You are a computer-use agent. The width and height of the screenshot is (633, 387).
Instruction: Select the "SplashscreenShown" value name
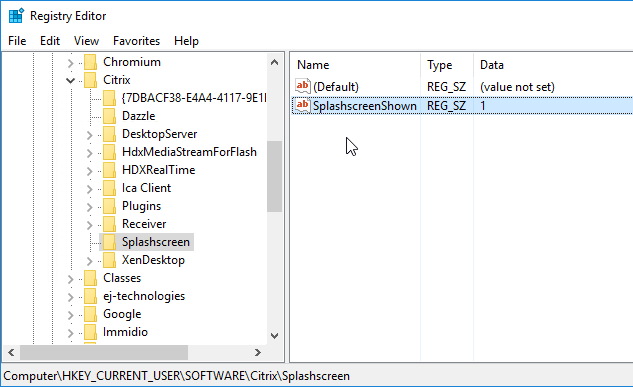click(365, 106)
